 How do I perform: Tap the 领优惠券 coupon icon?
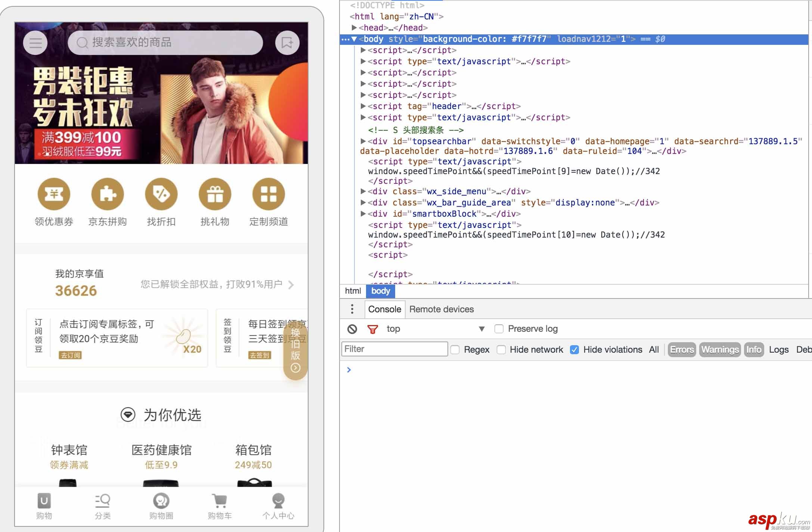pos(54,194)
